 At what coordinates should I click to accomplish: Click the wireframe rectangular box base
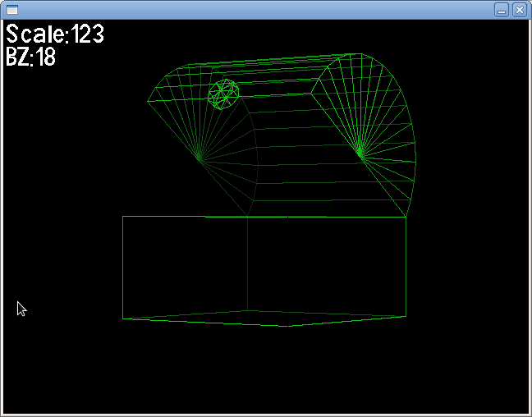pos(264,271)
